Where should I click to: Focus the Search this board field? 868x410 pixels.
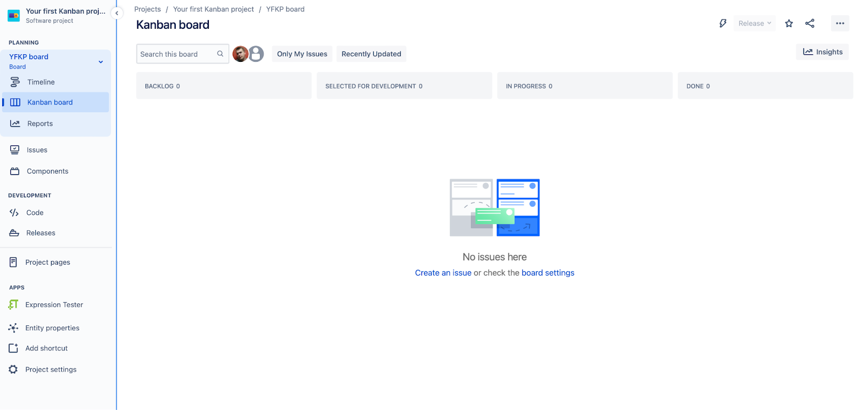[x=183, y=54]
